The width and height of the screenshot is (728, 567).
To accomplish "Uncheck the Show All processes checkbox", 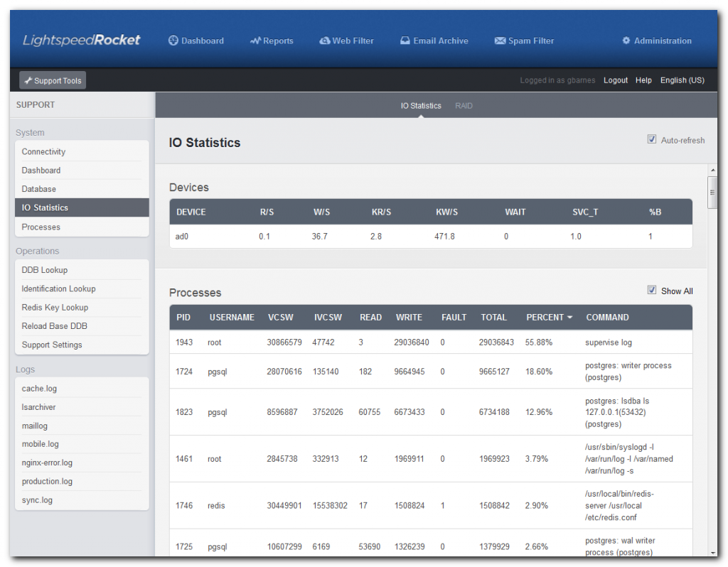I will pos(652,290).
